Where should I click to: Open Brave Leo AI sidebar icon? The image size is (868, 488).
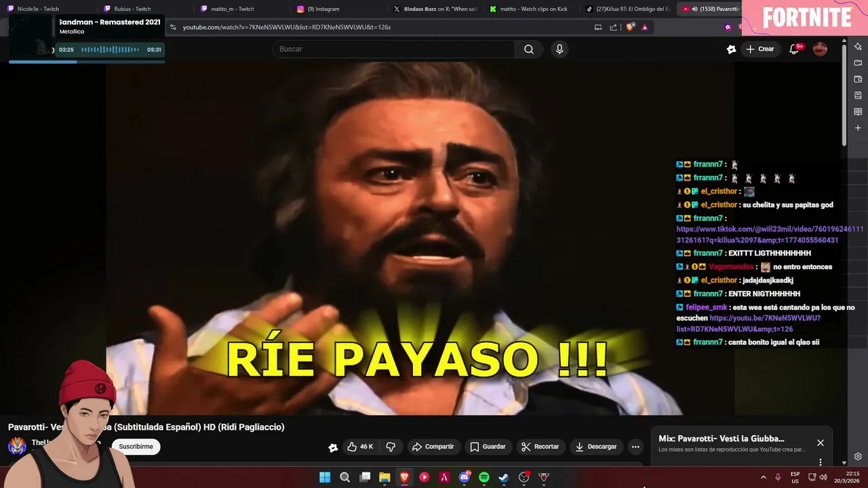[858, 47]
